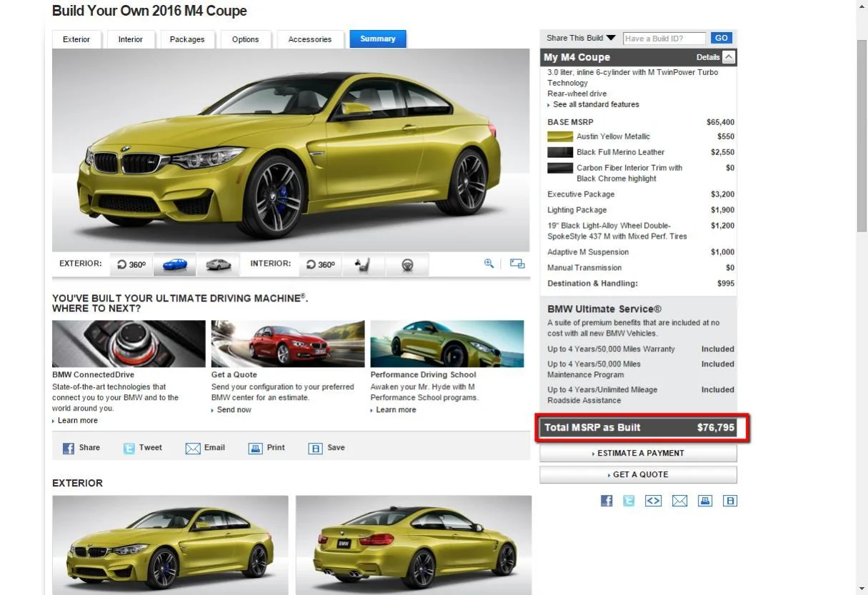
Task: Select the Summary tab
Action: click(x=378, y=39)
